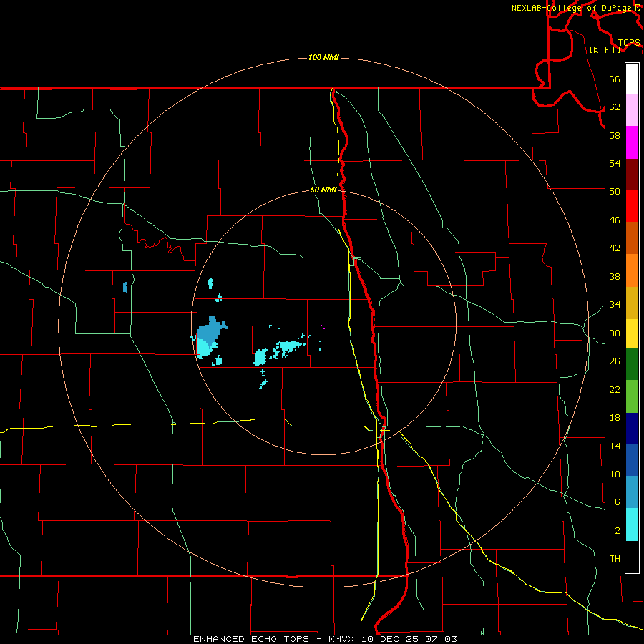Click the legend value "26"
Screen dimensions: 644x644
coord(615,361)
